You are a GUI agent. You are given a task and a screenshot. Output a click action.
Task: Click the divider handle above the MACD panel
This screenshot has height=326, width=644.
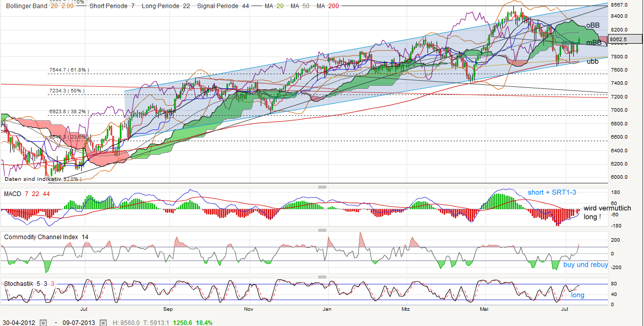click(321, 187)
